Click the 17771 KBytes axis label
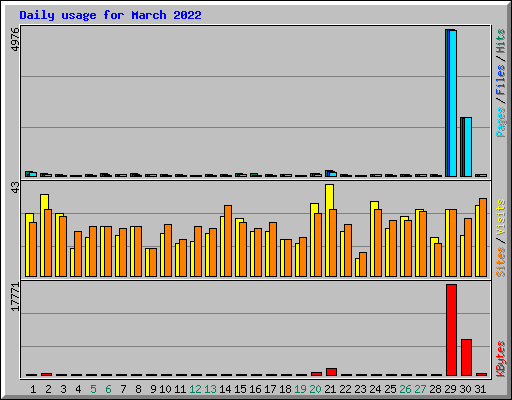The height and width of the screenshot is (400, 512). coord(15,297)
